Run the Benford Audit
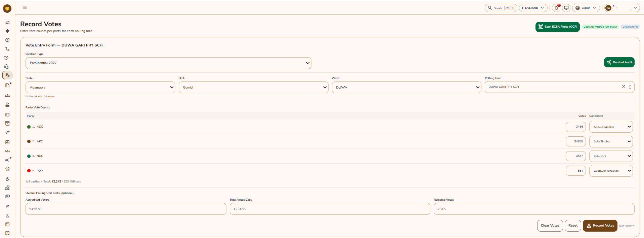Image resolution: width=644 pixels, height=238 pixels. (x=619, y=62)
